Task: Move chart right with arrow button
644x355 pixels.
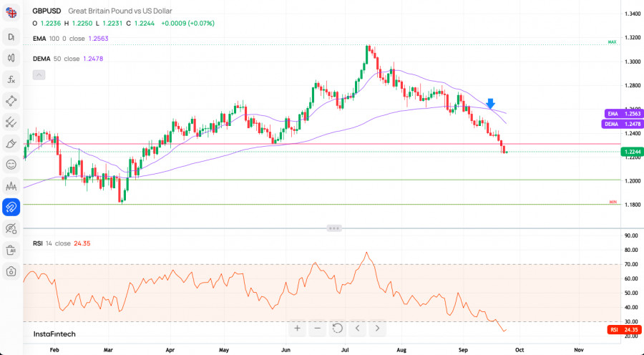Action: pyautogui.click(x=377, y=329)
